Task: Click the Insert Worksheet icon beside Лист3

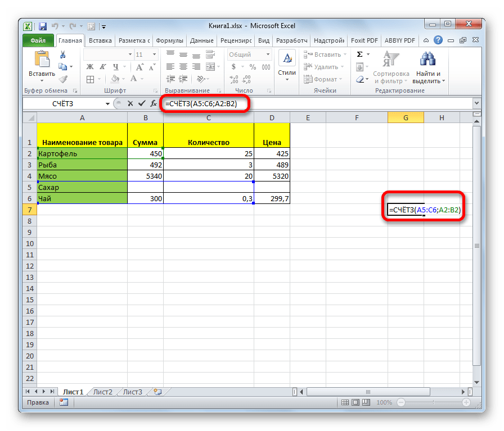Action: (157, 392)
